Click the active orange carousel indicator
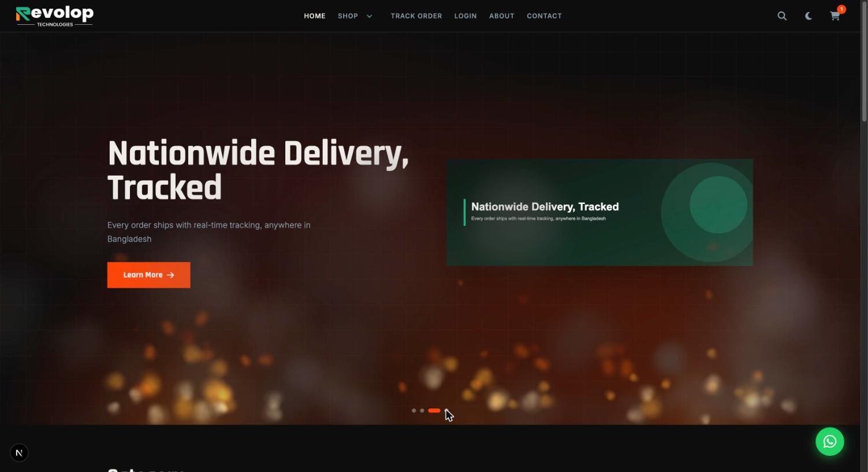 point(434,411)
